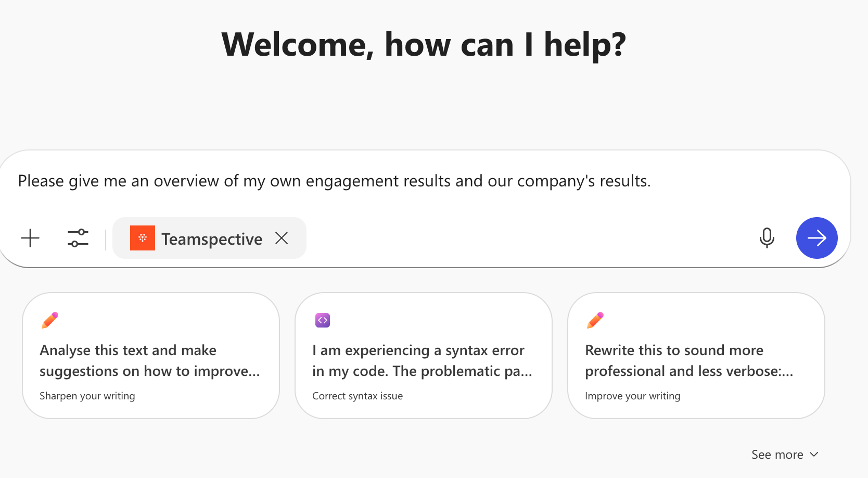This screenshot has height=478, width=868.
Task: Click the plus icon to add content
Action: point(30,238)
